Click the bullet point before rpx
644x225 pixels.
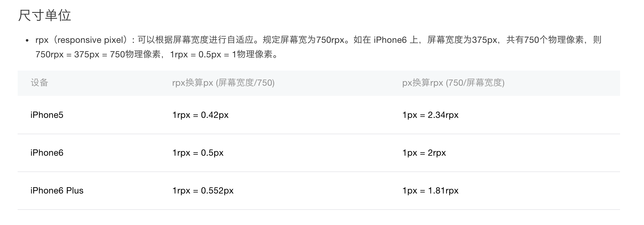tap(27, 41)
